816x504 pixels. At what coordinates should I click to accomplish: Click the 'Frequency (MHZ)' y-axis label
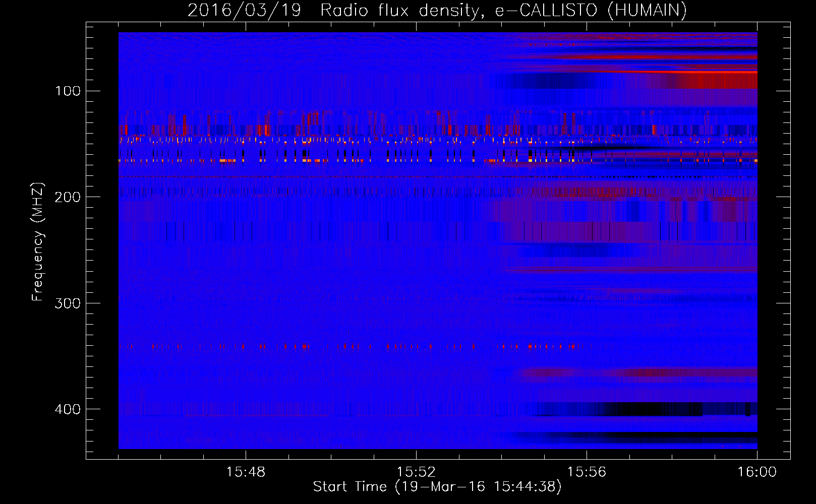click(38, 242)
